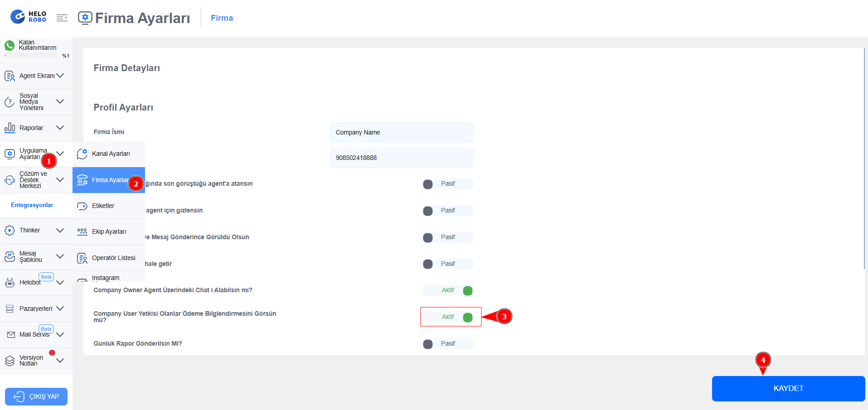Select Ekip Ayarları in the submenu
This screenshot has width=868, height=410.
click(x=109, y=232)
